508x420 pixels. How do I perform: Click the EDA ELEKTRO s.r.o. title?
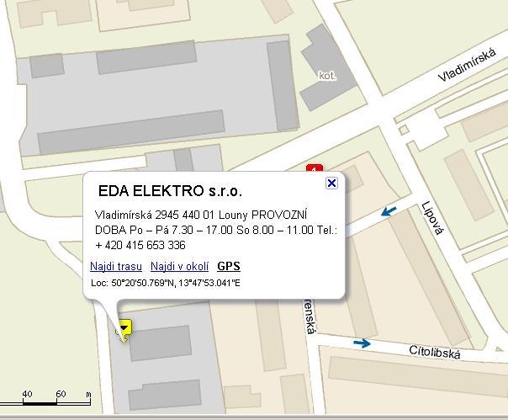point(170,191)
